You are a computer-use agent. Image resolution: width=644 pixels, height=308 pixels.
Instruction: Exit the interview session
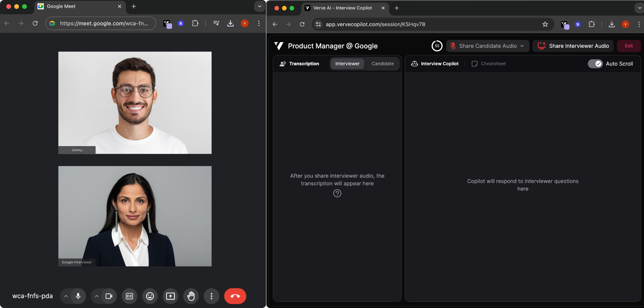(629, 46)
